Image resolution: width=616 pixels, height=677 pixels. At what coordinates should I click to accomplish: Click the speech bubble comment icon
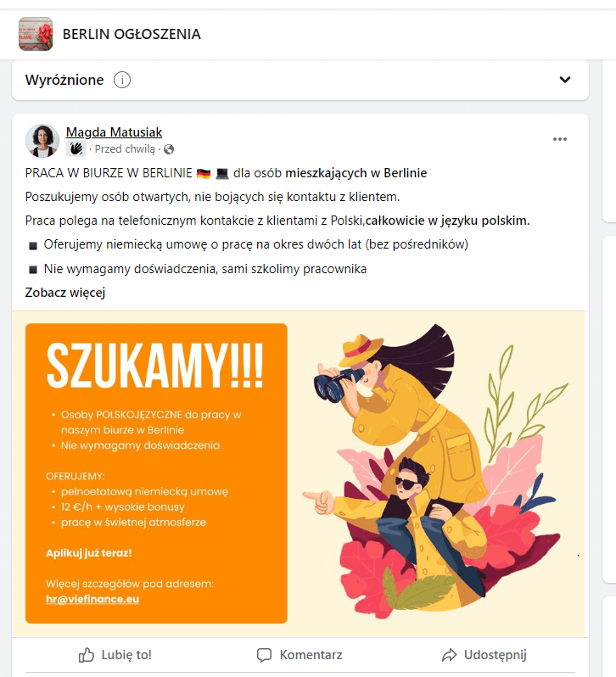(264, 655)
